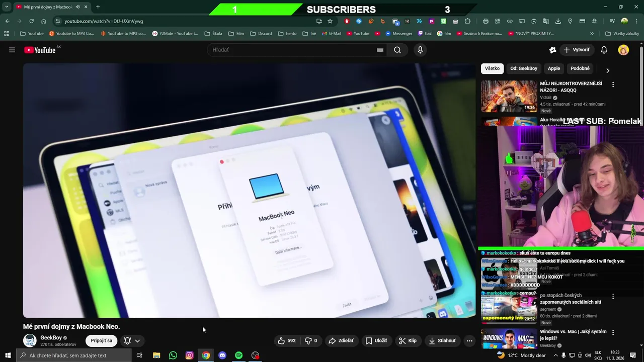
Task: Open the Vidrail 'MŮJ NEJKONTROVERZNĚJŠÍ NÁZOR' thumbnail
Action: click(509, 96)
